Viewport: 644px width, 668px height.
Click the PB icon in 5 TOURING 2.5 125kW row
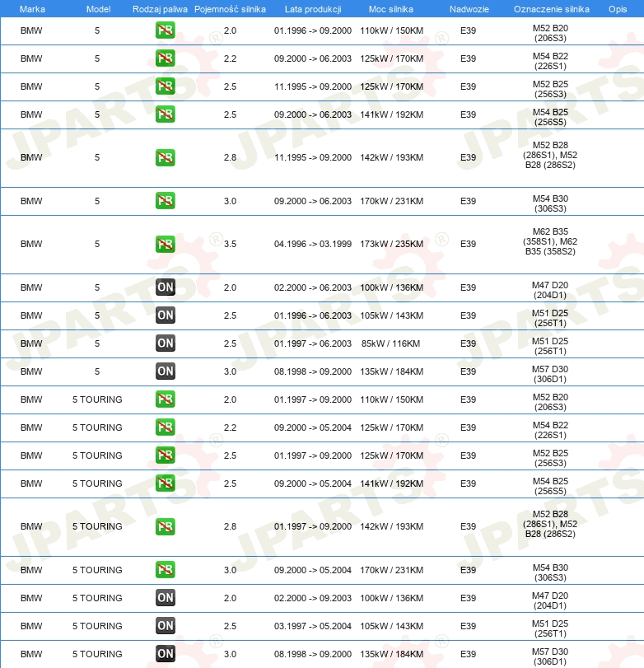pyautogui.click(x=166, y=455)
